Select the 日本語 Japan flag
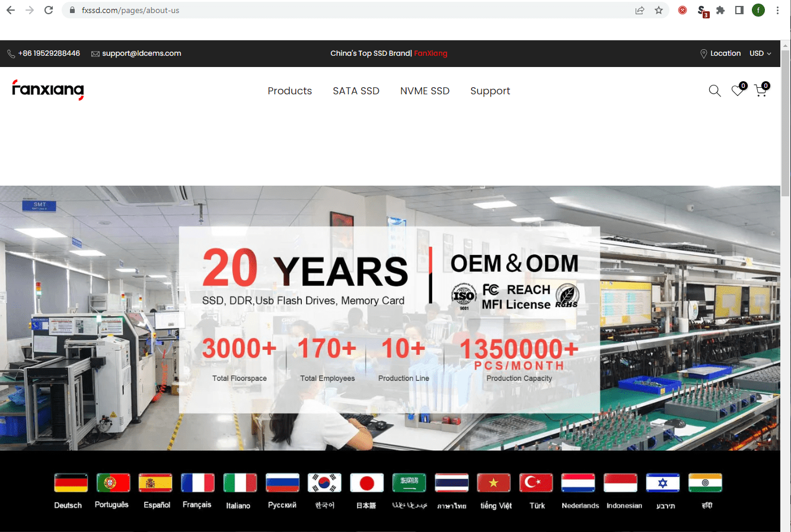 pyautogui.click(x=367, y=483)
